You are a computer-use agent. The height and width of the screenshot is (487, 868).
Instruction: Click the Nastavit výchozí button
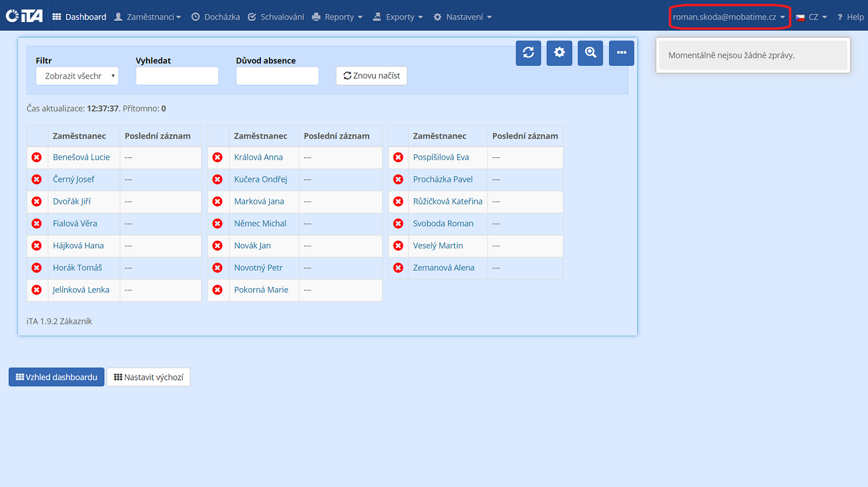click(148, 377)
